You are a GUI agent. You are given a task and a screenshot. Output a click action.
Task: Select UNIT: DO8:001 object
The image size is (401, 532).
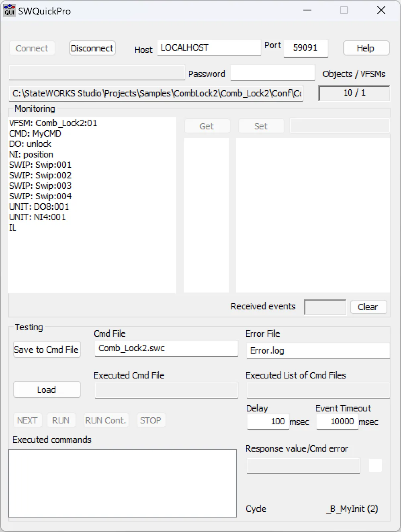coord(39,207)
